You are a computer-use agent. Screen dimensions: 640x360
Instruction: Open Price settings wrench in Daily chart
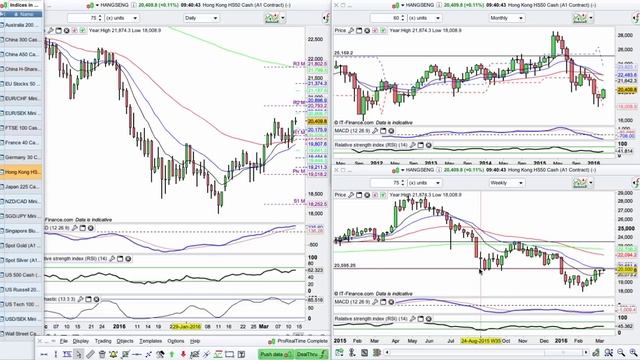[x=50, y=30]
